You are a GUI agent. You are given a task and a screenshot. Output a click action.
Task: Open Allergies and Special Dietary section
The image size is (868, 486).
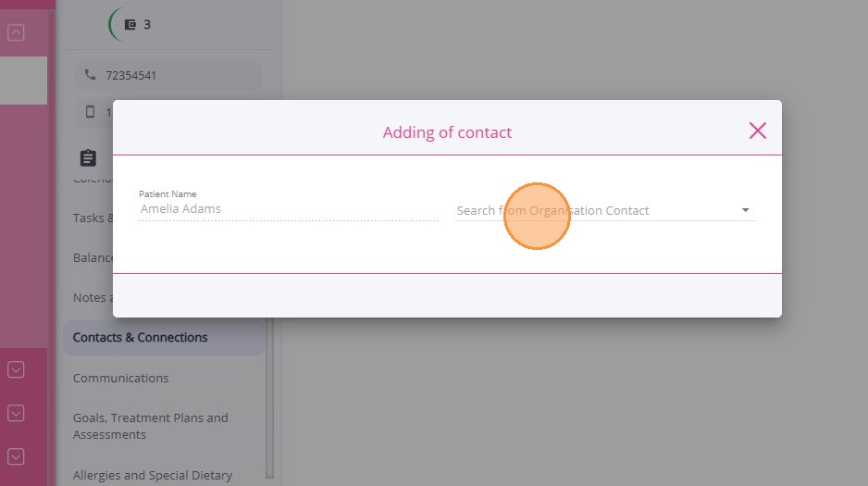[x=153, y=476]
